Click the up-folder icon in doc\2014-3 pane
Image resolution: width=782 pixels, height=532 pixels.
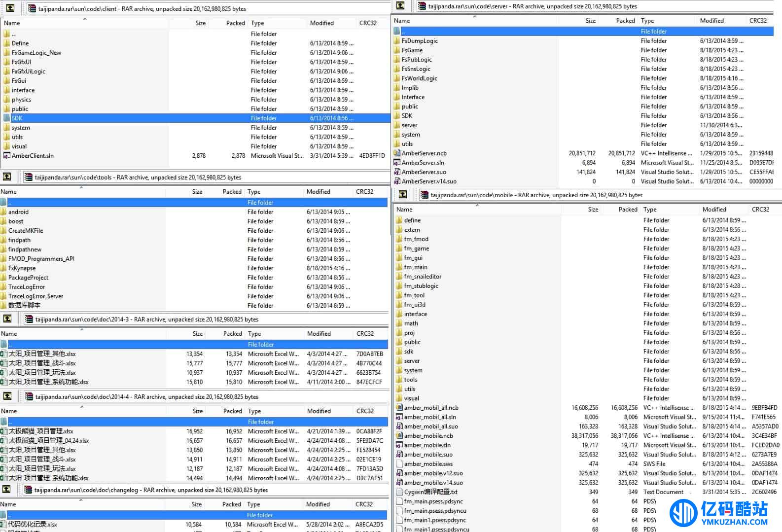pos(7,319)
